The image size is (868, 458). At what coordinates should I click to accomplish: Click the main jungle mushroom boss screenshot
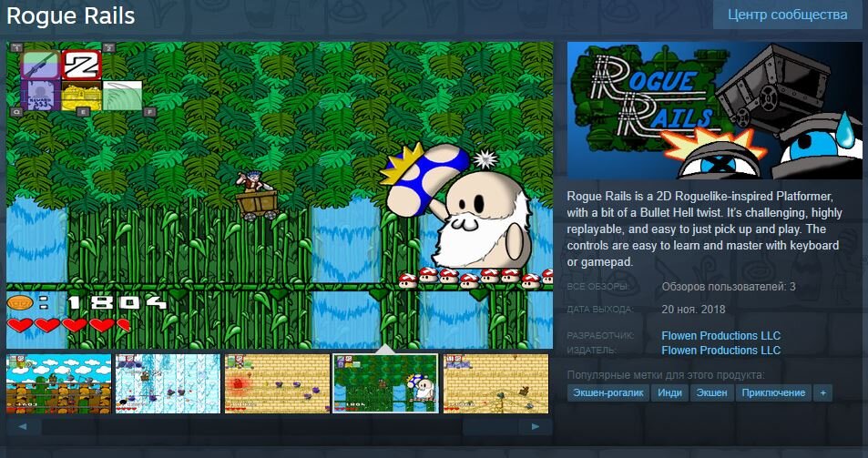coord(280,195)
